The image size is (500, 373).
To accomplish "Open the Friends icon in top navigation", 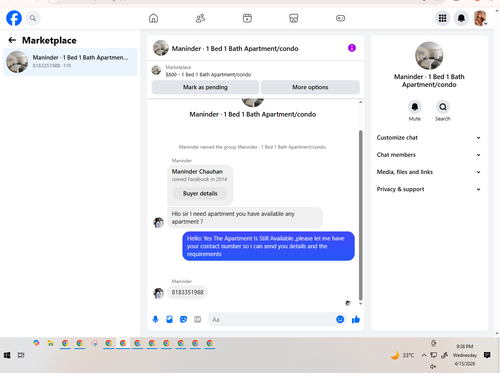I will pos(200,18).
